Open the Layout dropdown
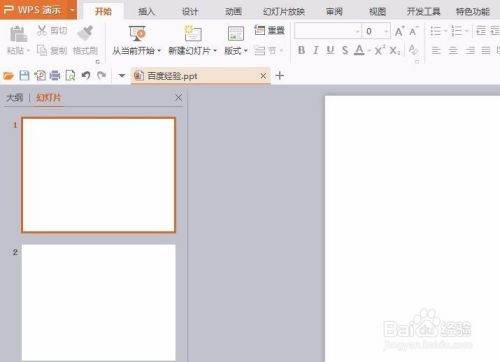 point(236,51)
